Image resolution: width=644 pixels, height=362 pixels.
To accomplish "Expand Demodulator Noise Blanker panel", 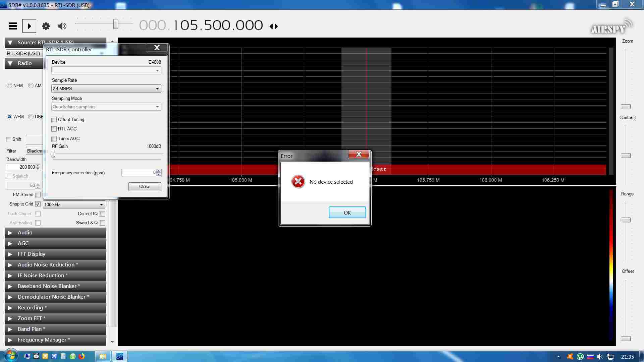I will point(55,297).
